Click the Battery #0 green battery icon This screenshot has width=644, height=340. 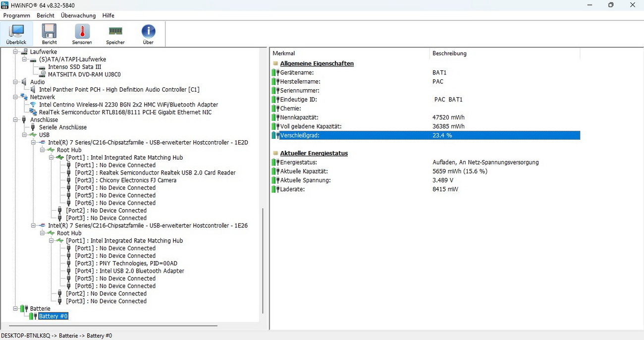coord(33,316)
